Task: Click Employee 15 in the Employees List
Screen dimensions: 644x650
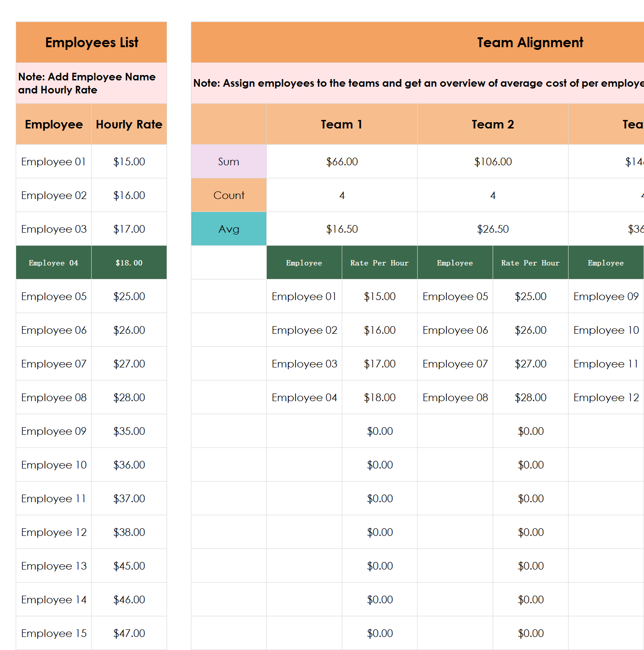Action: [x=54, y=633]
